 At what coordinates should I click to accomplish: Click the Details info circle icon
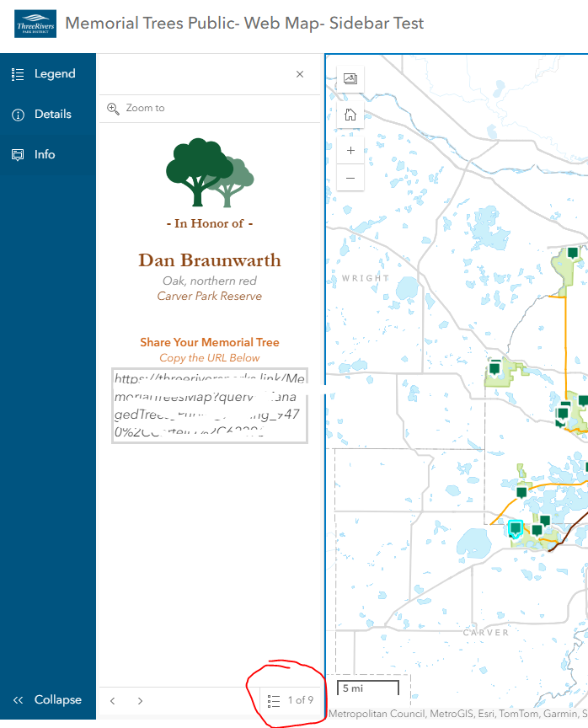pos(18,115)
